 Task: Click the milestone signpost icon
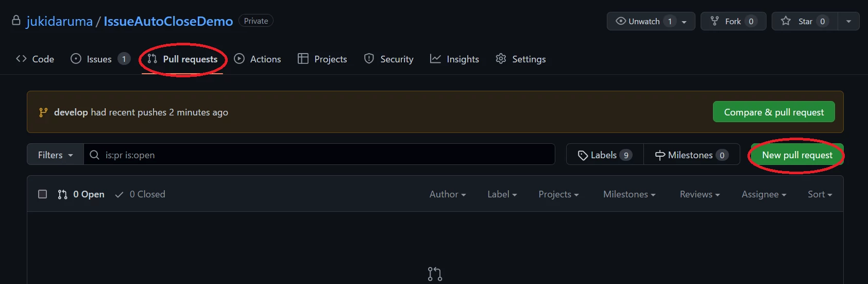tap(660, 155)
